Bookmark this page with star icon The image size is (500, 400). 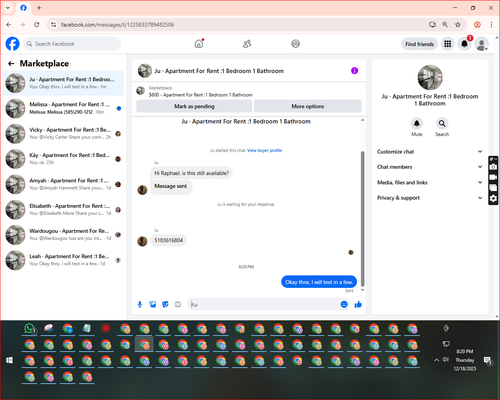click(458, 25)
